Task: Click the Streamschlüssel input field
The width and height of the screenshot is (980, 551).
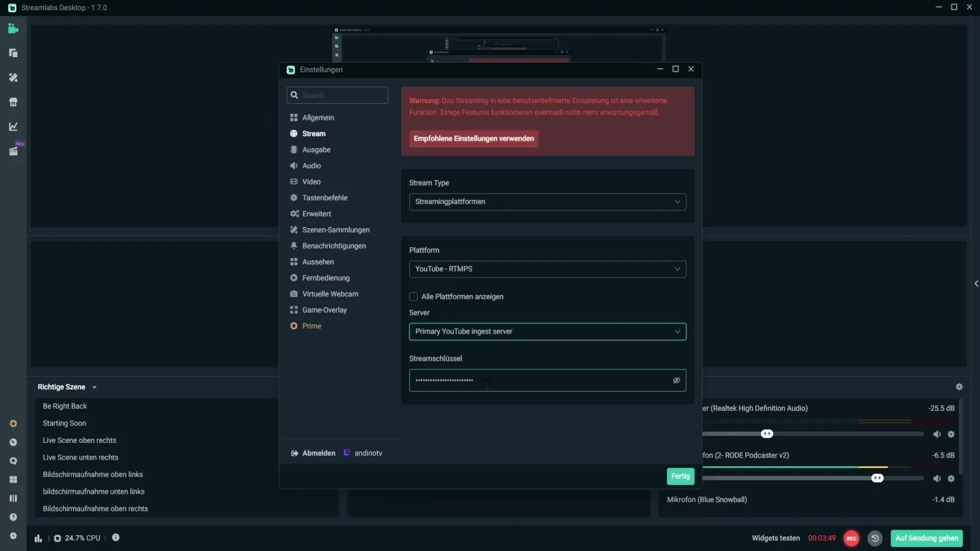Action: pos(547,380)
